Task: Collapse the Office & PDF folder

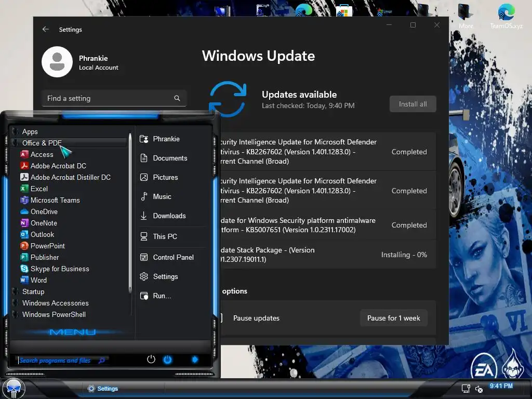Action: tap(69, 143)
